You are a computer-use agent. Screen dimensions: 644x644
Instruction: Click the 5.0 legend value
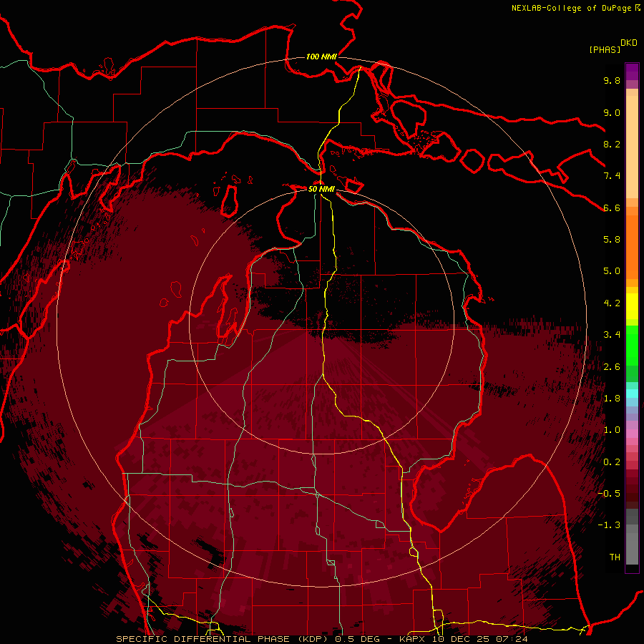tap(612, 271)
